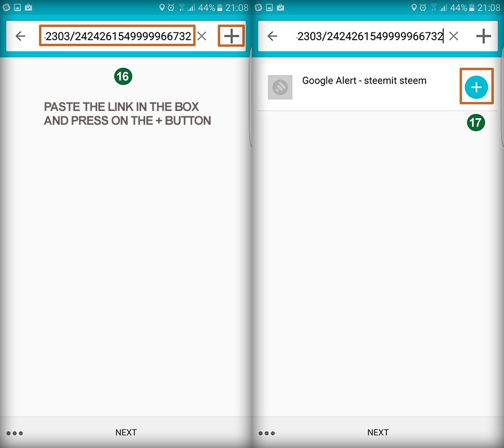Add feed with blue circular plus button
The height and width of the screenshot is (448, 504).
476,87
